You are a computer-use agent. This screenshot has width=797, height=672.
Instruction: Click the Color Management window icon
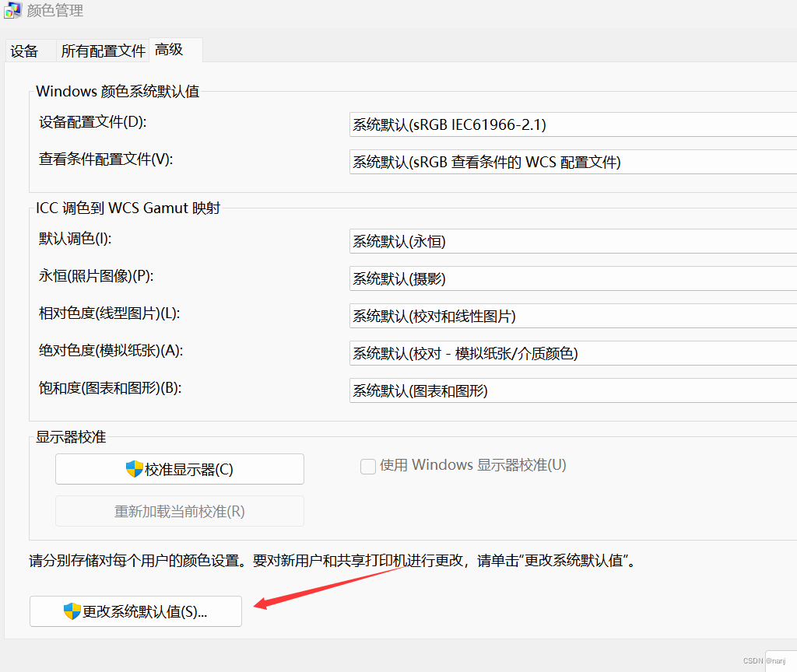pos(12,10)
